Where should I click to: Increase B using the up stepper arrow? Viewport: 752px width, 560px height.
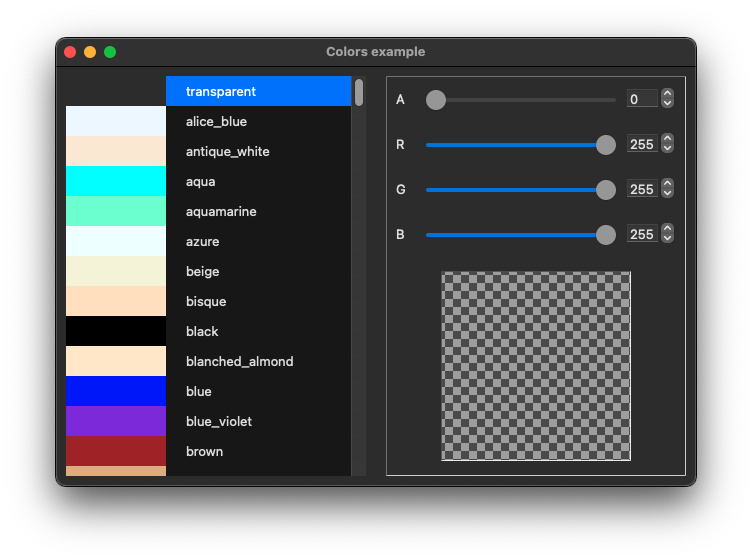click(667, 229)
